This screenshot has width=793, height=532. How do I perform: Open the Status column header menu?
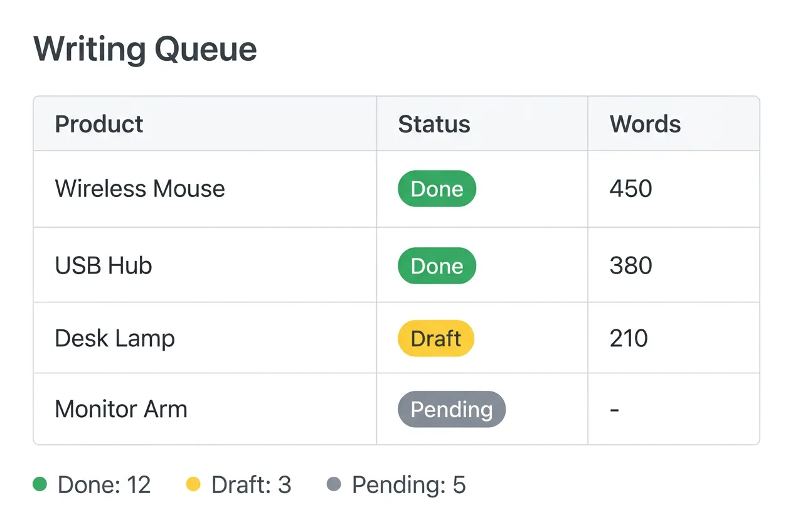point(434,124)
